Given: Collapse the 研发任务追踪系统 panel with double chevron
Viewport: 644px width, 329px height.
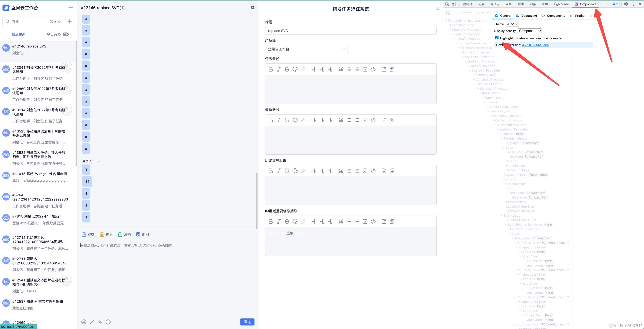Looking at the screenshot, I should 437,9.
